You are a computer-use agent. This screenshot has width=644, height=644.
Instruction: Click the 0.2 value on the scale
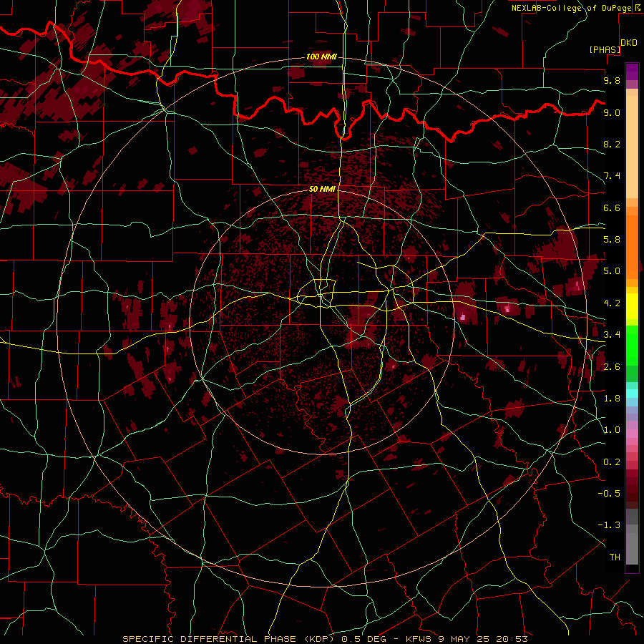pyautogui.click(x=612, y=462)
